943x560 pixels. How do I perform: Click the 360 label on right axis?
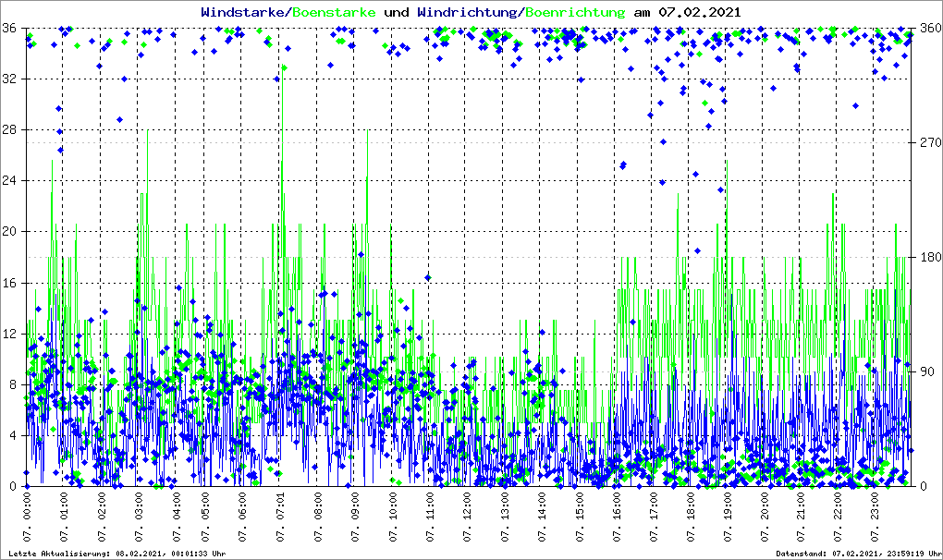927,28
